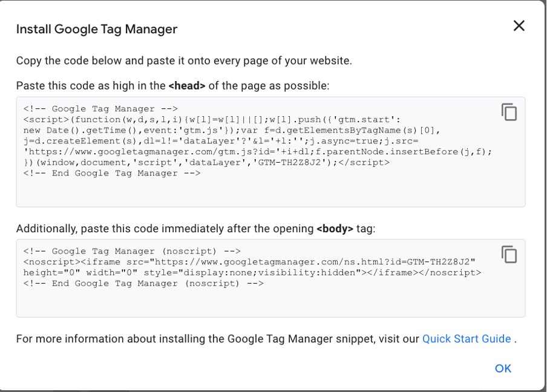547x392 pixels.
Task: Click the X to dismiss the dialog
Action: click(x=519, y=26)
